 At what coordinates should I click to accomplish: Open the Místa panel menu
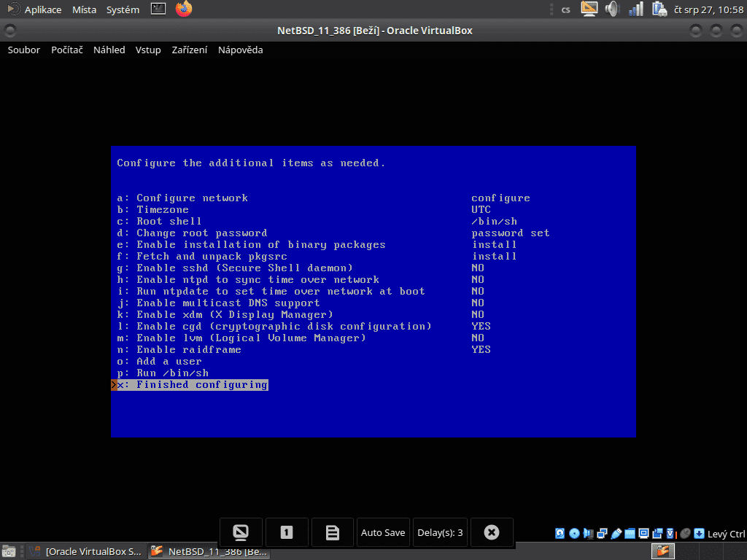point(84,9)
